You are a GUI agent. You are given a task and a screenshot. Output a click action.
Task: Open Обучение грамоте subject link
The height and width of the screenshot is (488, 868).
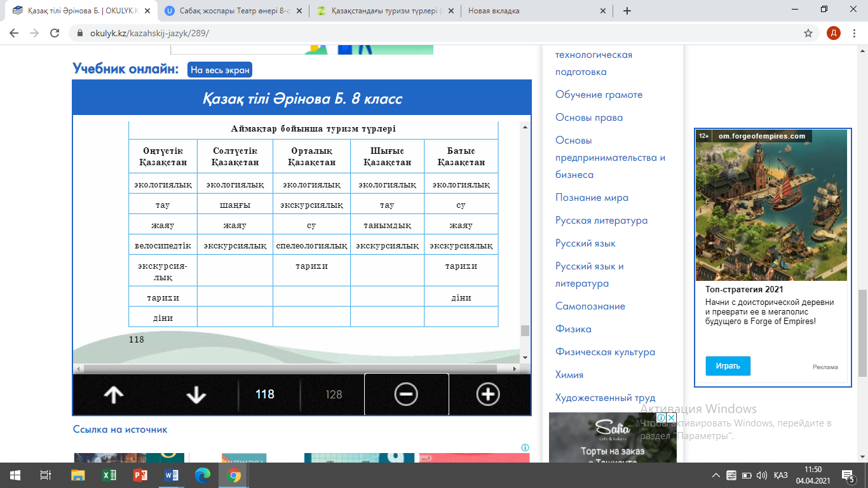pos(599,95)
